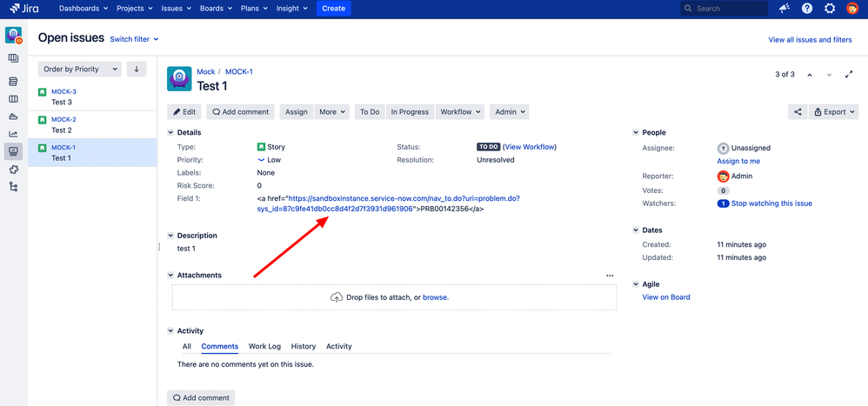Screen dimensions: 868x406
Task: Switch to Work Log tab
Action: pyautogui.click(x=264, y=346)
